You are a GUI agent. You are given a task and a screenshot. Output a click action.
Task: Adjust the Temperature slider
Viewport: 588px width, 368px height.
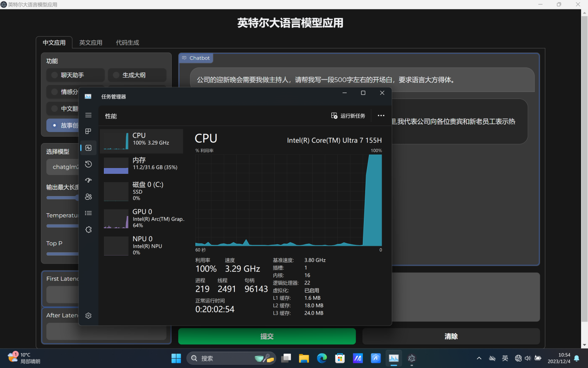(x=63, y=226)
